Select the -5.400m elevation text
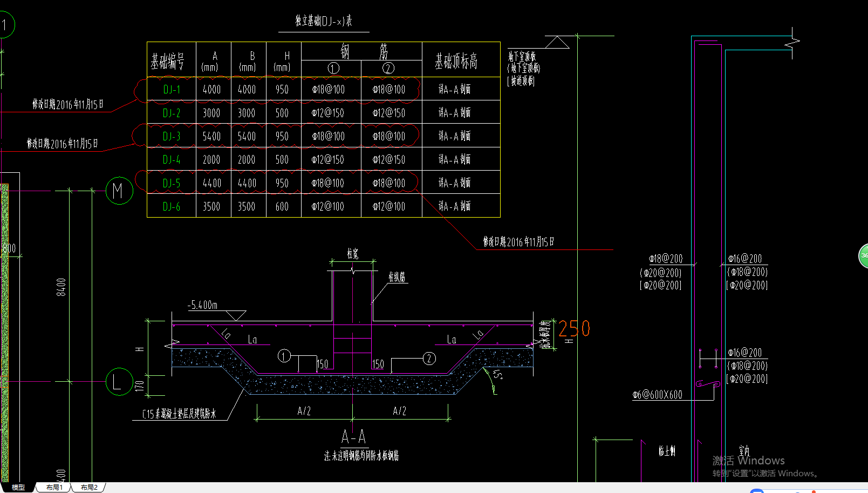The image size is (868, 493). (x=203, y=305)
